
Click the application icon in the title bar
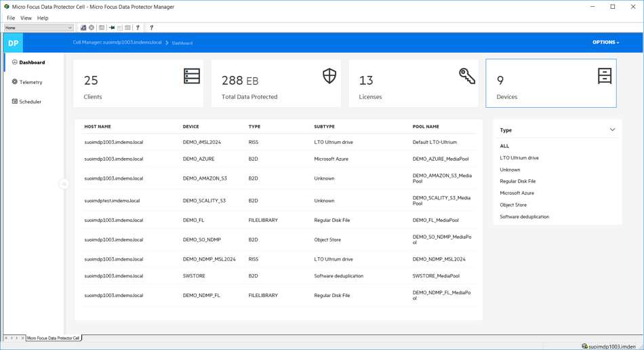click(7, 7)
